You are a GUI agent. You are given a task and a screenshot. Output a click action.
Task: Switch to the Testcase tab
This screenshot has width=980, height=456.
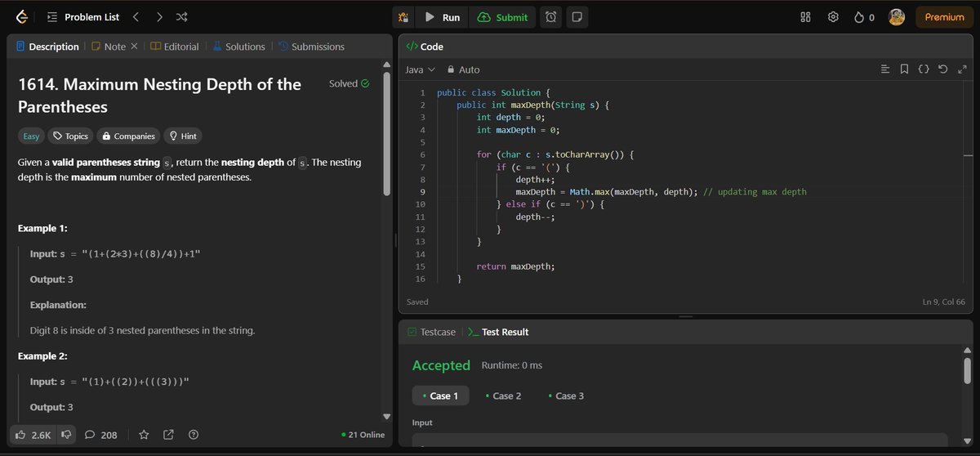[x=434, y=332]
